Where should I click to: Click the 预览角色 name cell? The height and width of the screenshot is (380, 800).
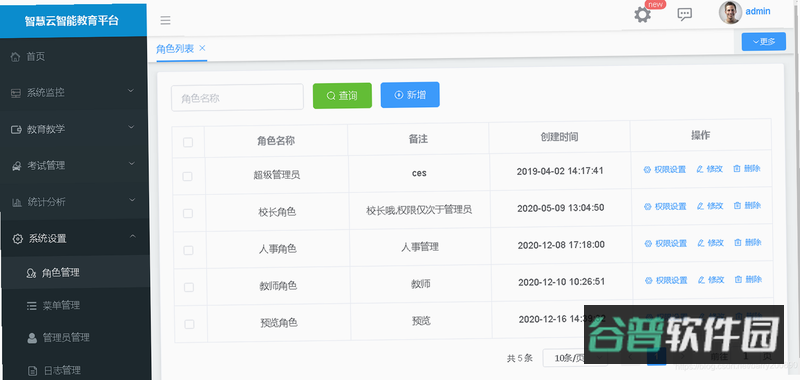click(x=279, y=323)
